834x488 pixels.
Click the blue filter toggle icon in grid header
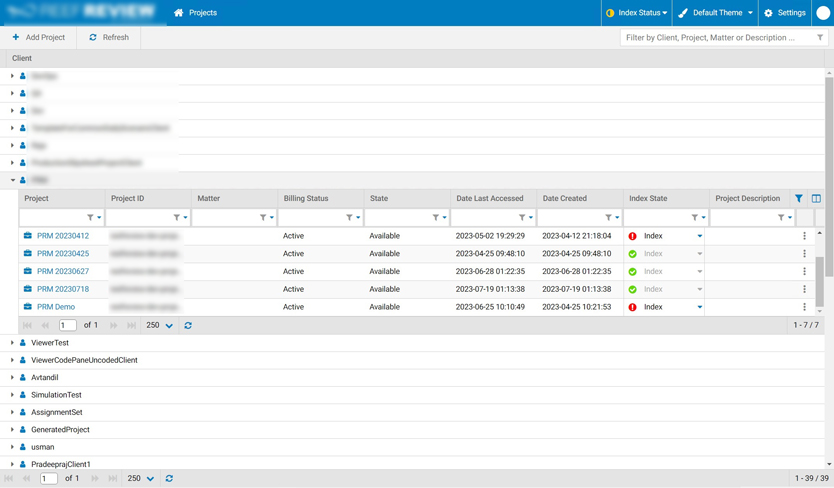coord(799,199)
